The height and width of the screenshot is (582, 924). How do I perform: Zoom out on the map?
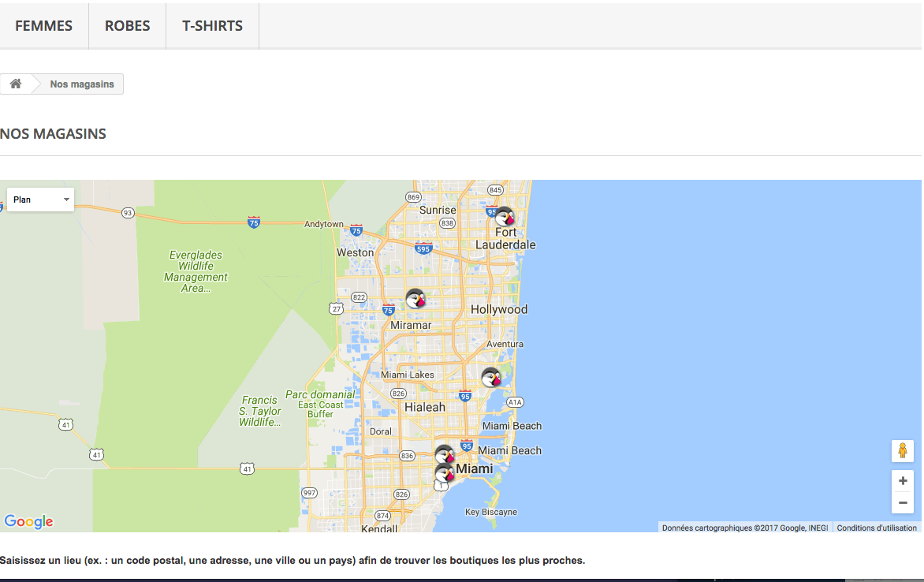(903, 503)
